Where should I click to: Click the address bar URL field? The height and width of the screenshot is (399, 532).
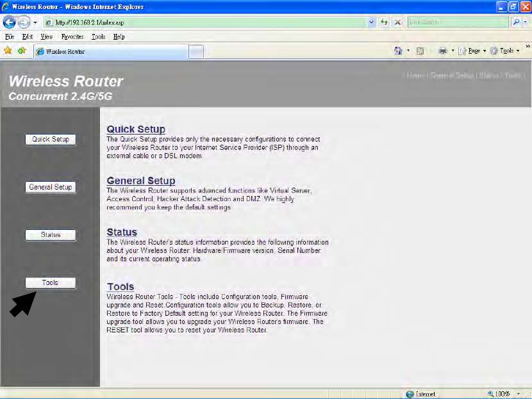pos(206,22)
